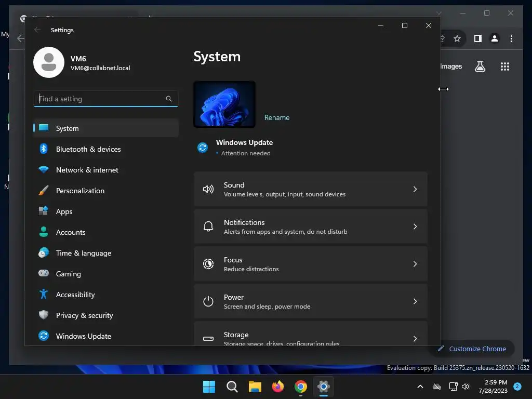
Task: Click the Customize Chrome button
Action: 473,349
